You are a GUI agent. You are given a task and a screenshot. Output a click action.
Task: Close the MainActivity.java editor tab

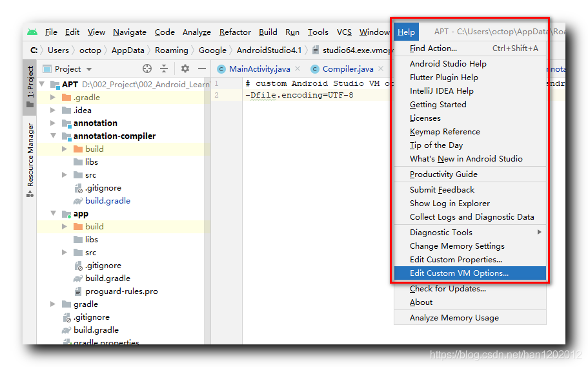297,68
